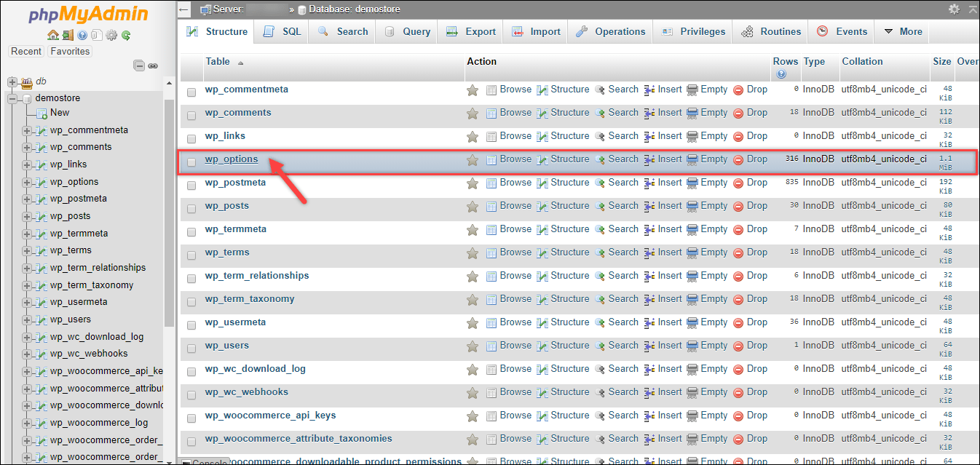Click Search icon for wp_postmeta row

[600, 183]
